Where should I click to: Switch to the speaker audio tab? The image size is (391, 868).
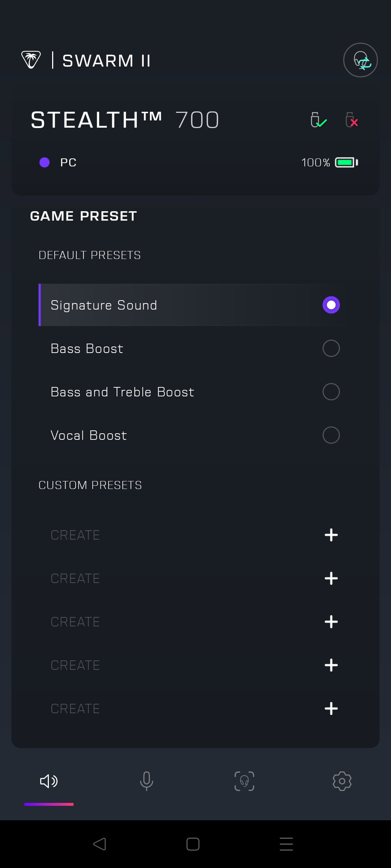[49, 781]
